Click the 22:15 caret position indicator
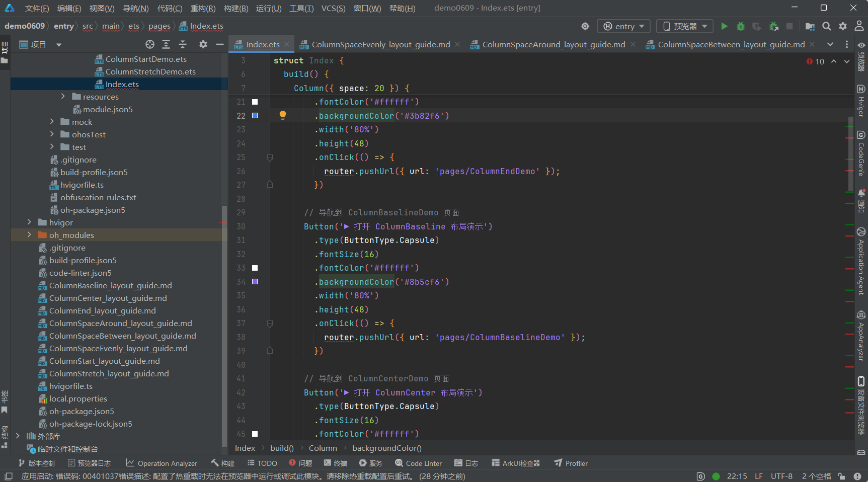 [x=737, y=476]
